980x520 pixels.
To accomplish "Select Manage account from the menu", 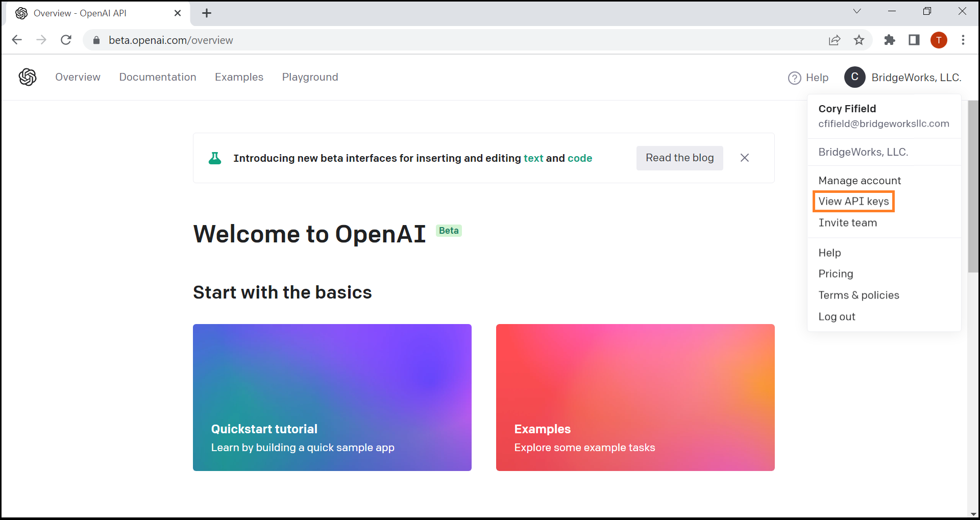I will 860,181.
